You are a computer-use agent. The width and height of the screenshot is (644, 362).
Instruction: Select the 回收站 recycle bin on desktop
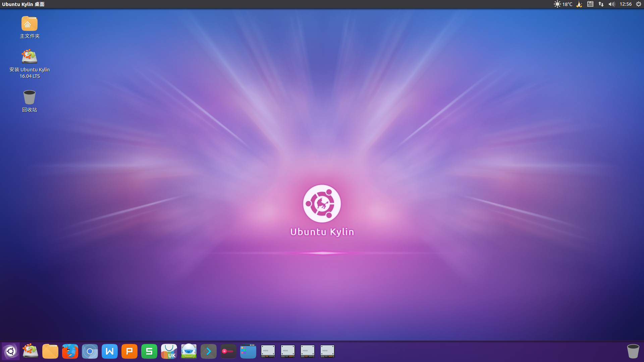click(x=30, y=100)
